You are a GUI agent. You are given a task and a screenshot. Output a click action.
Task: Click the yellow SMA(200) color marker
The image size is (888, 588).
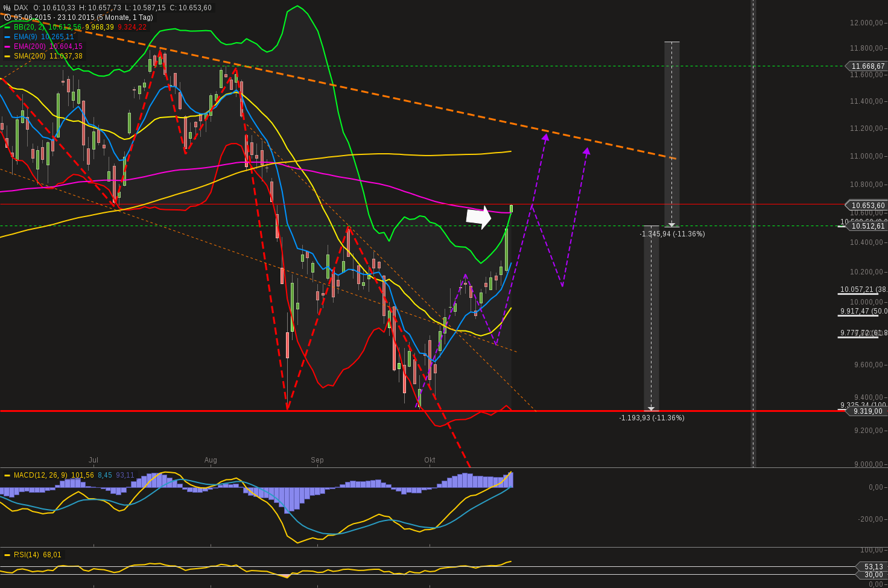pyautogui.click(x=7, y=56)
